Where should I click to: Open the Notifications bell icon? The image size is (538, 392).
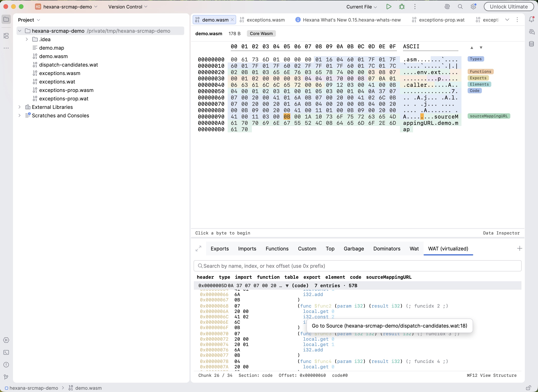(x=532, y=19)
